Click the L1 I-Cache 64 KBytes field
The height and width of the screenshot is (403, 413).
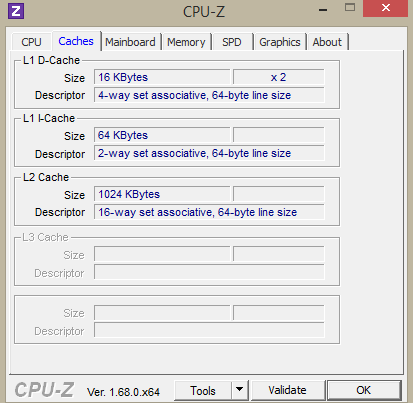[162, 135]
